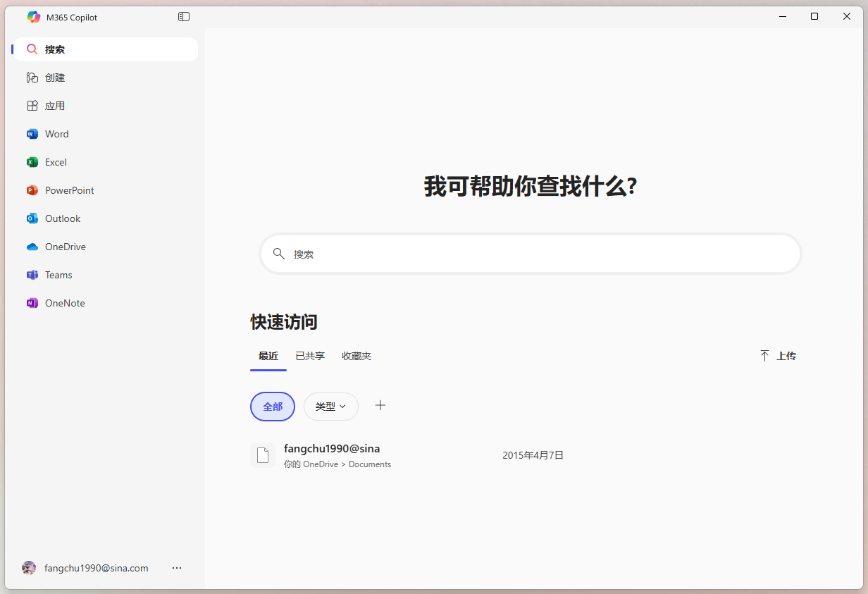Viewport: 868px width, 594px height.
Task: Open the 搜索 page from the sidebar
Action: pos(106,49)
